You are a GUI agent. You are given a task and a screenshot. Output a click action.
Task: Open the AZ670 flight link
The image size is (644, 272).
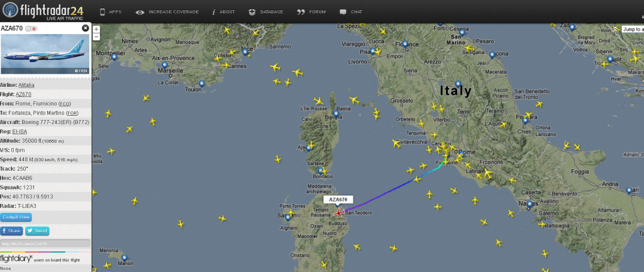click(23, 94)
